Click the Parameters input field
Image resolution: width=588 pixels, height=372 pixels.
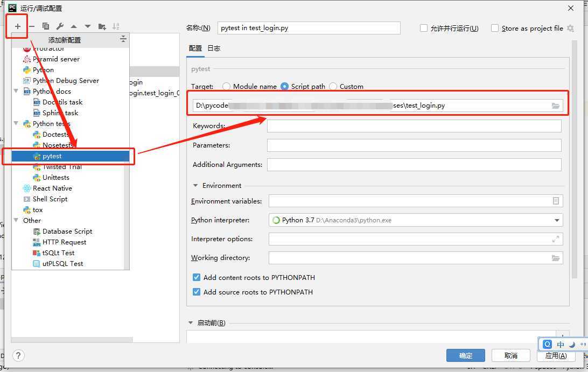click(414, 145)
